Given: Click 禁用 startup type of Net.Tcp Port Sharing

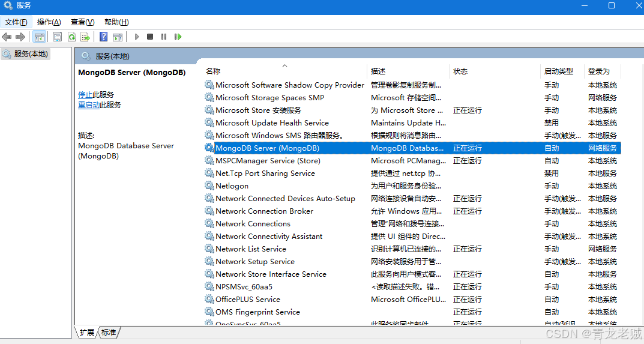Looking at the screenshot, I should 551,174.
